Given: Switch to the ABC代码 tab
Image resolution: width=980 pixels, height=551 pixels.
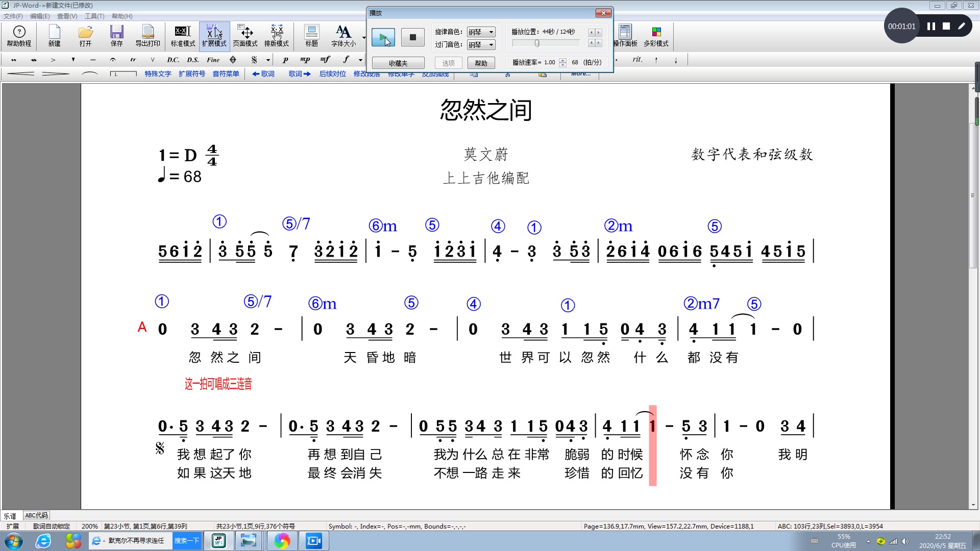Looking at the screenshot, I should [x=36, y=515].
